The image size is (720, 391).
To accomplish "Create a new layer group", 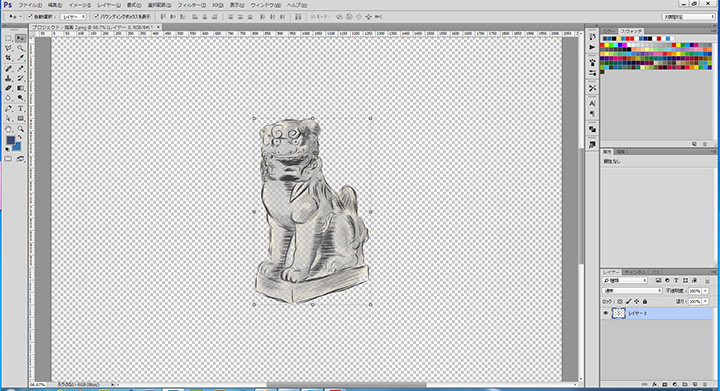I will 685,384.
